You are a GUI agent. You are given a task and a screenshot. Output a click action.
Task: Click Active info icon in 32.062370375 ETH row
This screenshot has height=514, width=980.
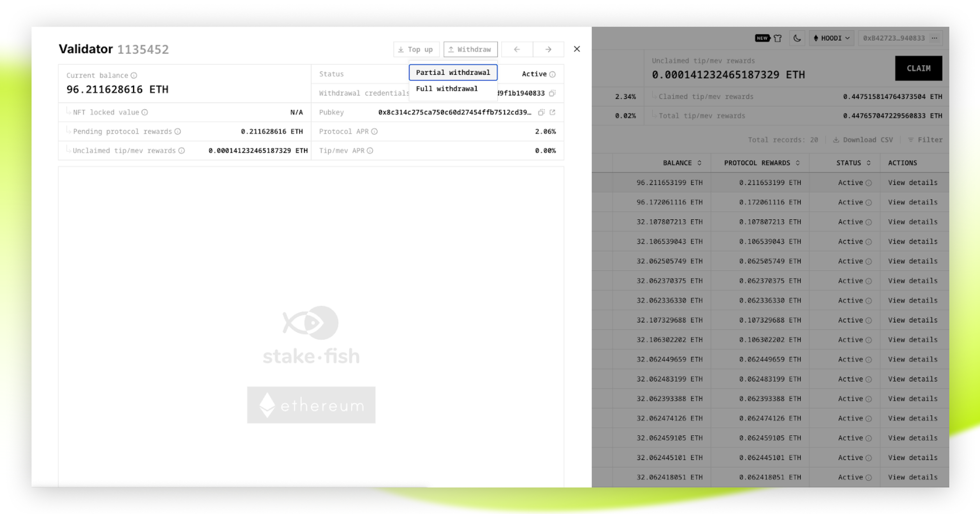coord(869,281)
